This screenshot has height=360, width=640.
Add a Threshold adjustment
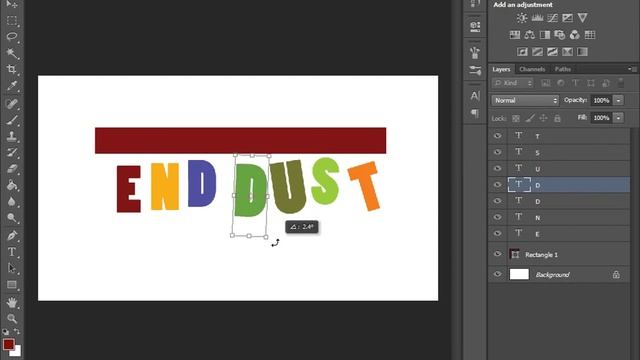552,52
